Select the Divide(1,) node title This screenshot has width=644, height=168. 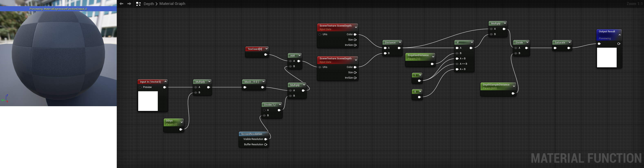tap(269, 105)
